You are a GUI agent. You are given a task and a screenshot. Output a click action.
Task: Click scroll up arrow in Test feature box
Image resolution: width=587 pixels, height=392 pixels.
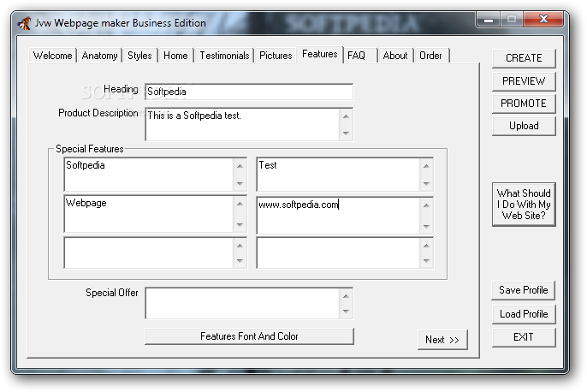pyautogui.click(x=426, y=166)
